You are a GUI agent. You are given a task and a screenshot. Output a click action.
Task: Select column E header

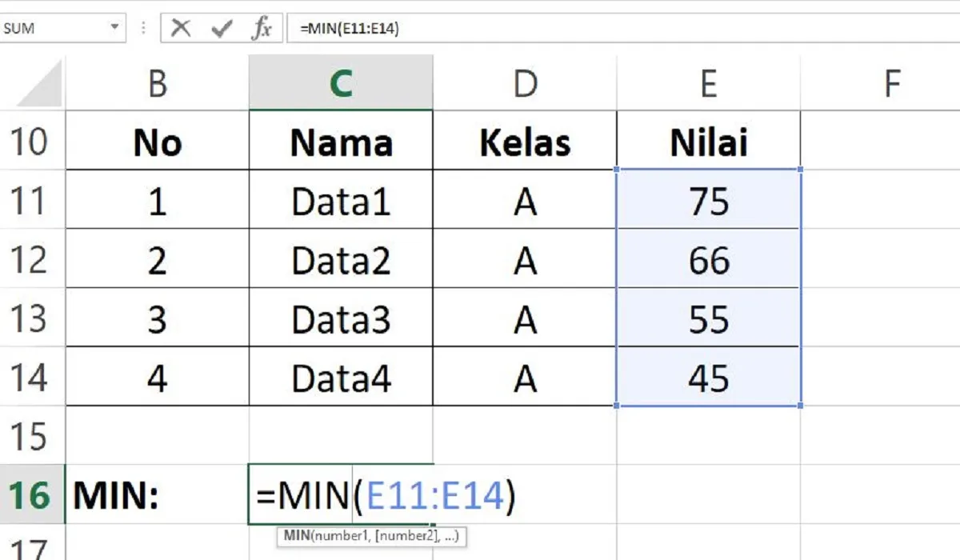click(x=709, y=82)
